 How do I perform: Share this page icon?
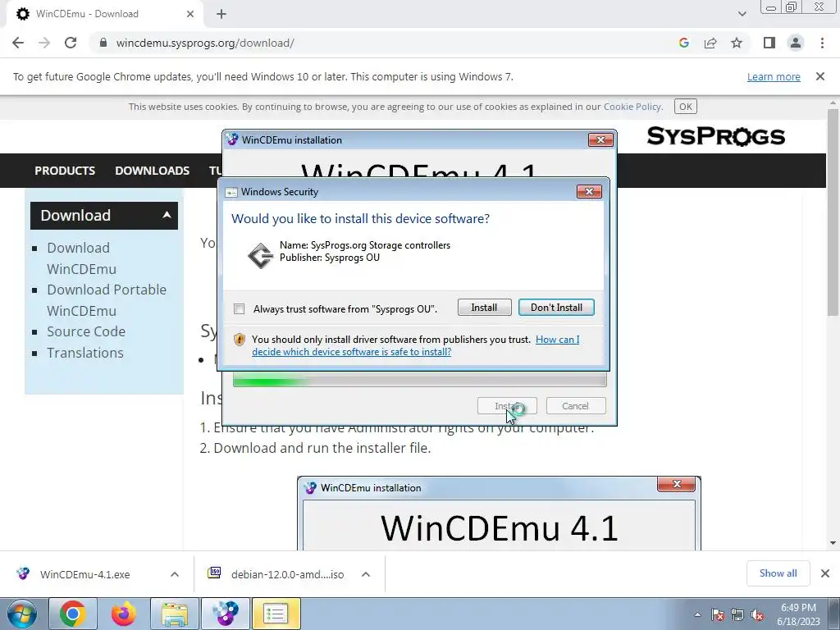(710, 43)
